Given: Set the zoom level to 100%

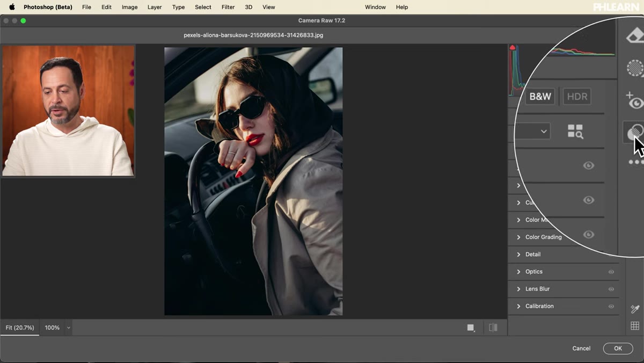Looking at the screenshot, I should pos(52,328).
